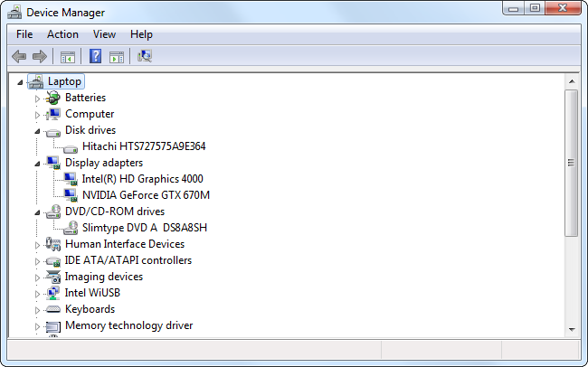Select the Laptop tree label
The height and width of the screenshot is (367, 588).
(x=64, y=81)
